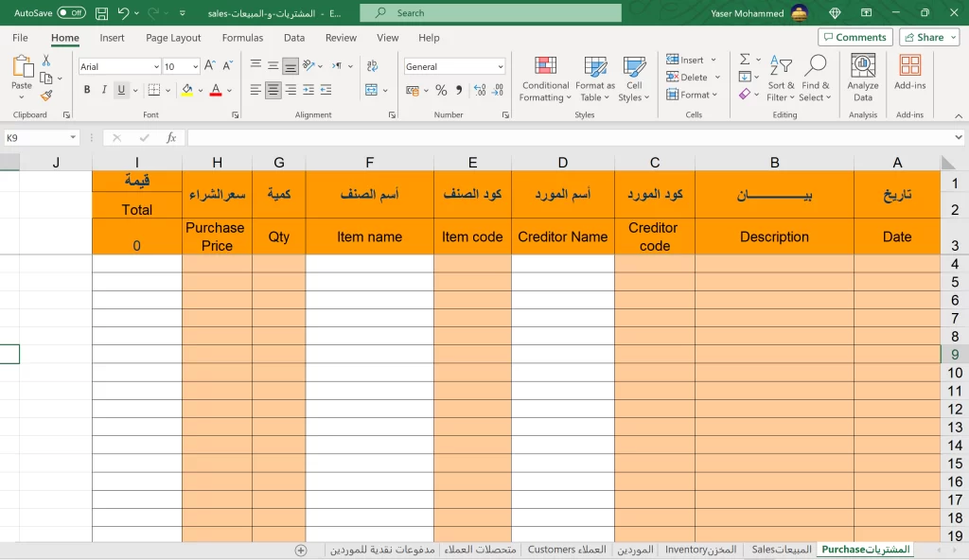The height and width of the screenshot is (560, 969).
Task: Change font color using the Font Color swatch
Action: click(214, 90)
